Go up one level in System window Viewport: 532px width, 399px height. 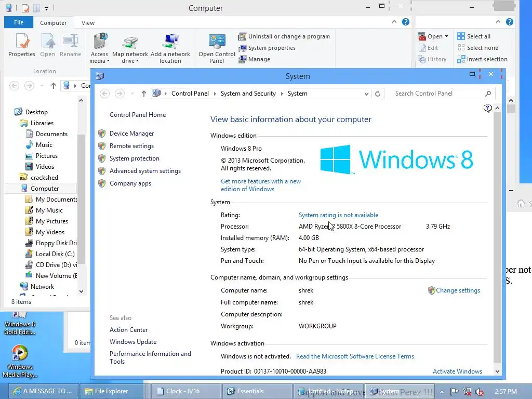(144, 94)
